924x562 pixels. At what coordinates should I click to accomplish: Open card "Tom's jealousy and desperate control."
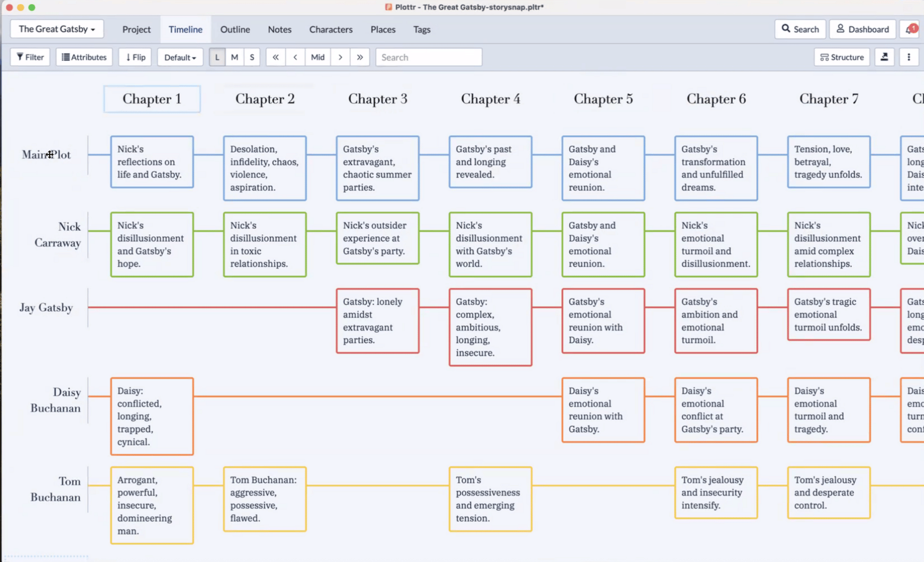pos(829,493)
